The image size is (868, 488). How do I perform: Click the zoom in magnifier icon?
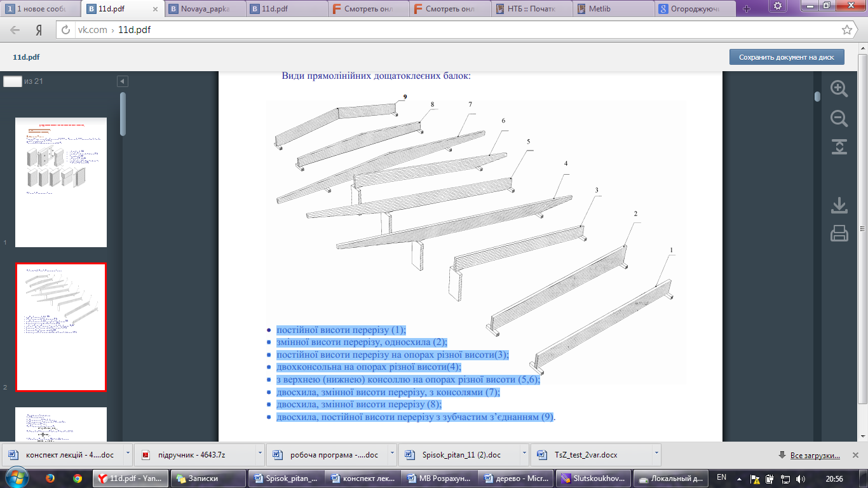(x=839, y=89)
